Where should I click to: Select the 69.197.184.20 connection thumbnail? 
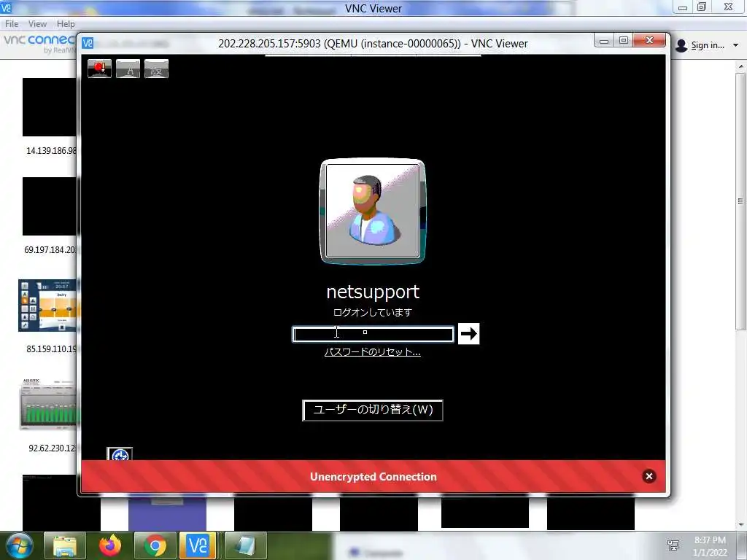coord(50,206)
